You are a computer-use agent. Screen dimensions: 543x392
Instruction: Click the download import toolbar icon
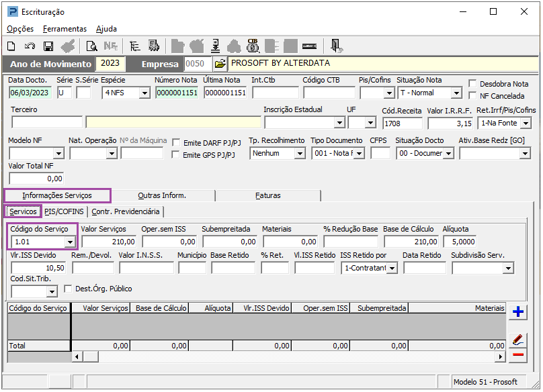pyautogui.click(x=216, y=46)
